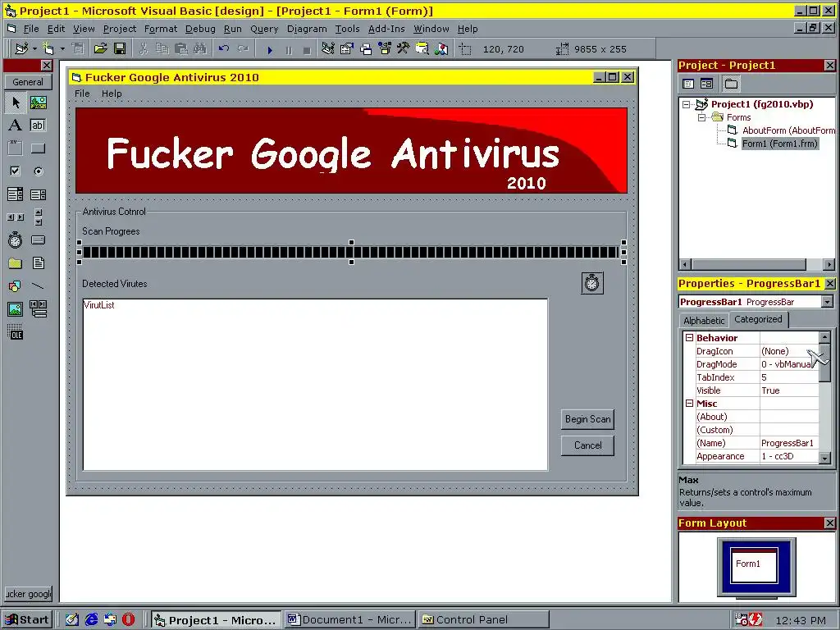840x630 pixels.
Task: Select the Timer control tool in toolbox
Action: click(16, 240)
